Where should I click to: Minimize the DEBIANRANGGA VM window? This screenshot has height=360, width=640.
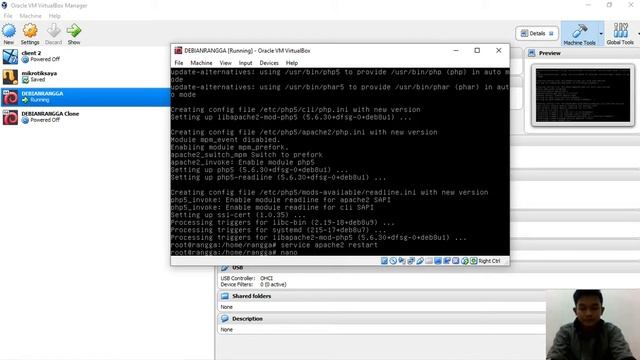[456, 51]
